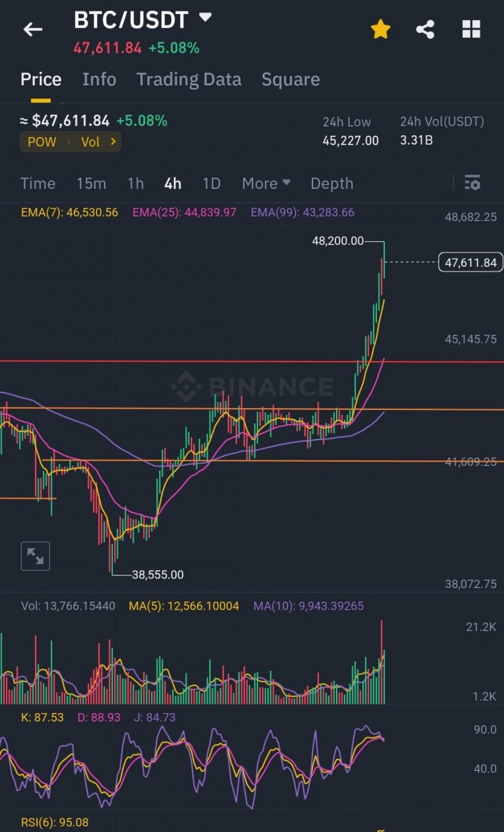
Task: Open the Trading Data tab
Action: point(189,79)
